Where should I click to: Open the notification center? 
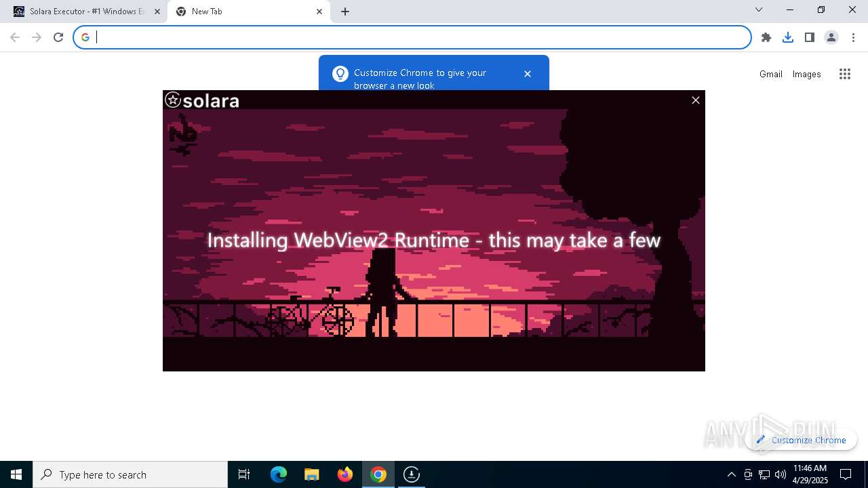(x=846, y=474)
